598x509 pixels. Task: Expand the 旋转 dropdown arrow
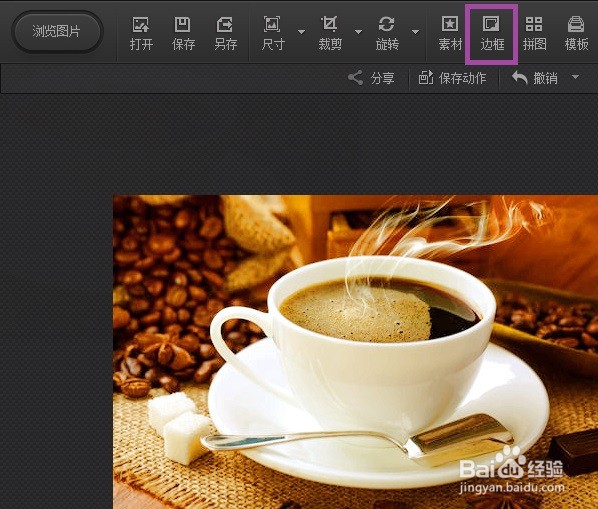click(x=416, y=32)
